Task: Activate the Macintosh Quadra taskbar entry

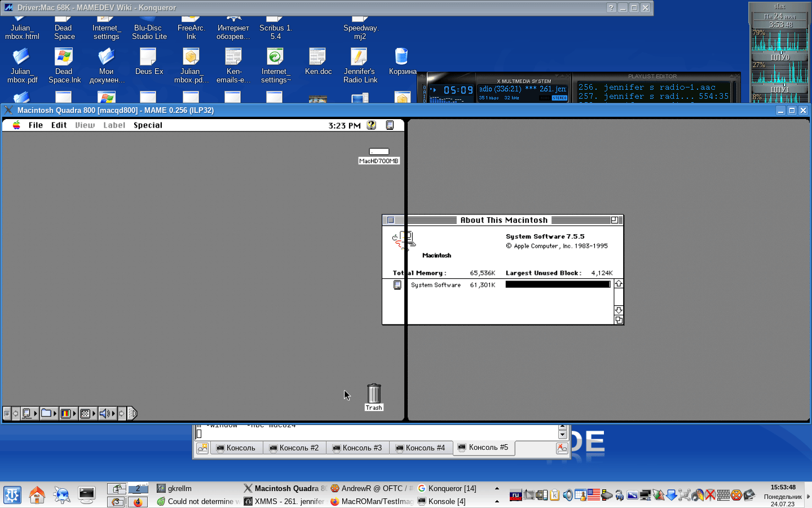Action: pyautogui.click(x=285, y=488)
